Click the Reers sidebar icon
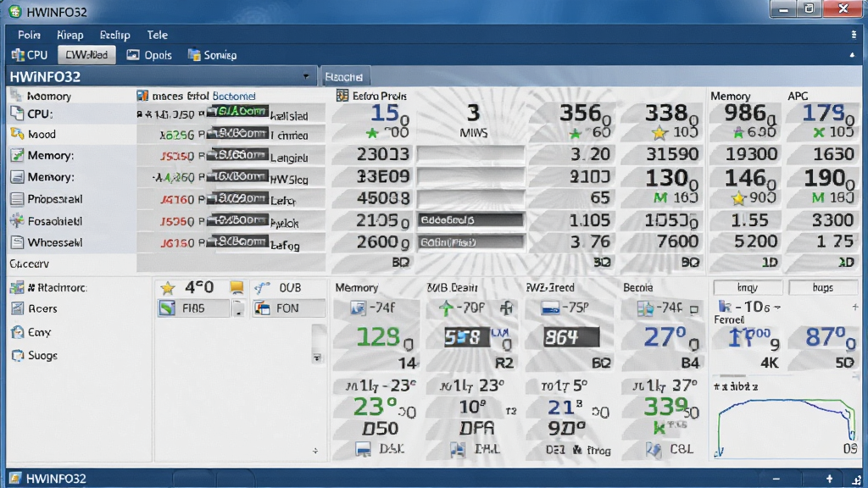Image resolution: width=868 pixels, height=488 pixels. pos(17,308)
